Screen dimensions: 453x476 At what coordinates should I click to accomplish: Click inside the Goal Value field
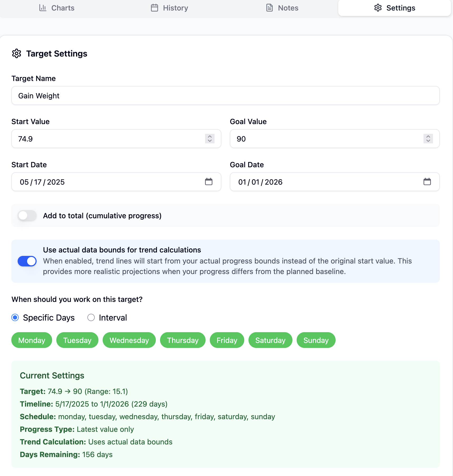[316, 139]
